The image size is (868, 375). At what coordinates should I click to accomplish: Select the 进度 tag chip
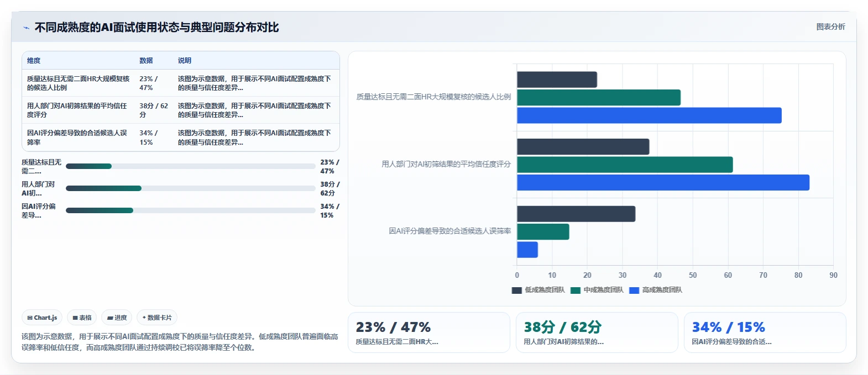click(x=117, y=318)
